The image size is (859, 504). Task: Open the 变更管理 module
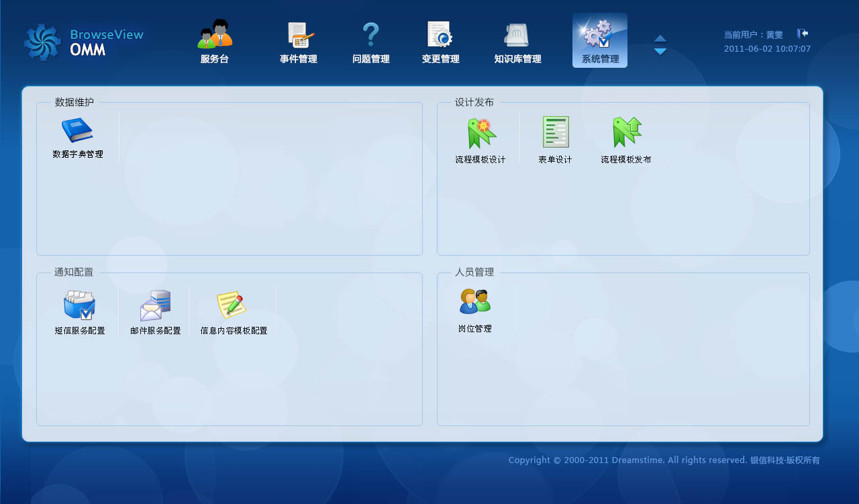click(440, 40)
